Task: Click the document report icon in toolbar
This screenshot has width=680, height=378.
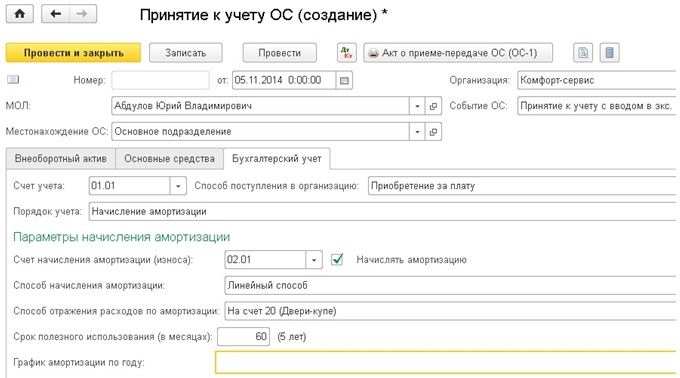Action: tap(583, 53)
